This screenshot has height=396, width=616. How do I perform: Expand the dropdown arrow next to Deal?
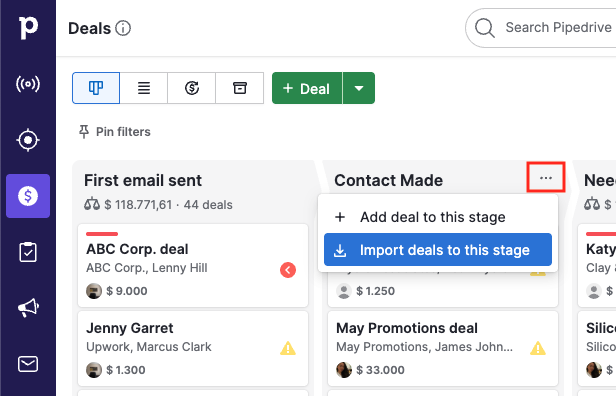(x=359, y=88)
